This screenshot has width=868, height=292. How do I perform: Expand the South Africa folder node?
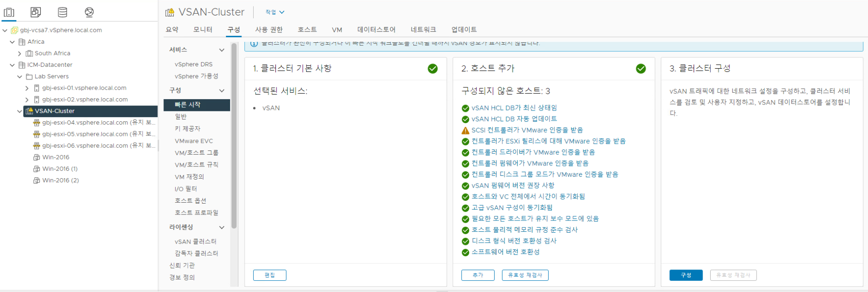pos(20,54)
